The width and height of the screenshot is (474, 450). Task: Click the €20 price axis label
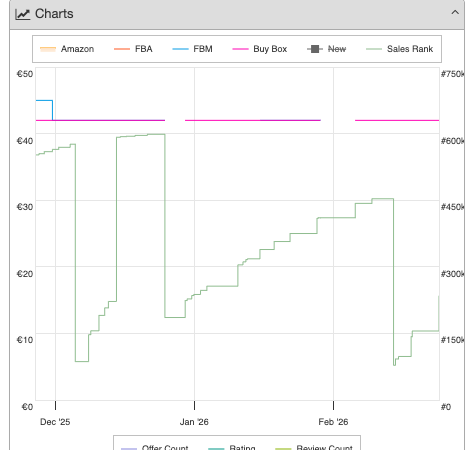(25, 274)
